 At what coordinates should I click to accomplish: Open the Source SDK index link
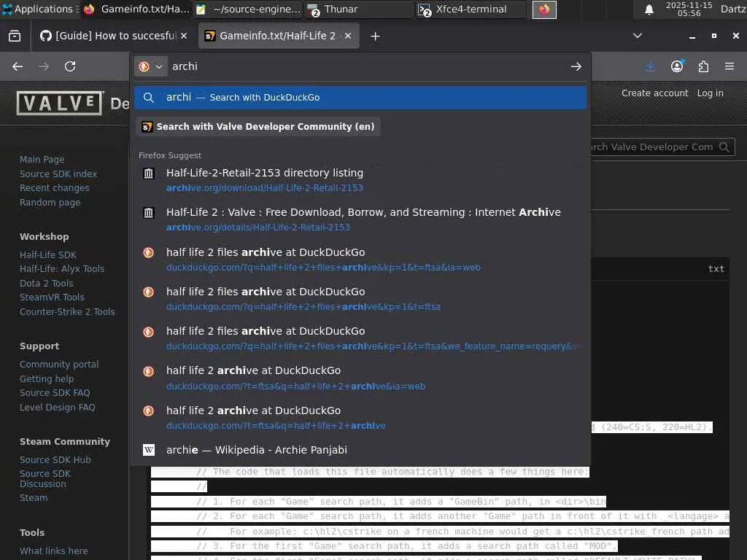click(x=58, y=174)
